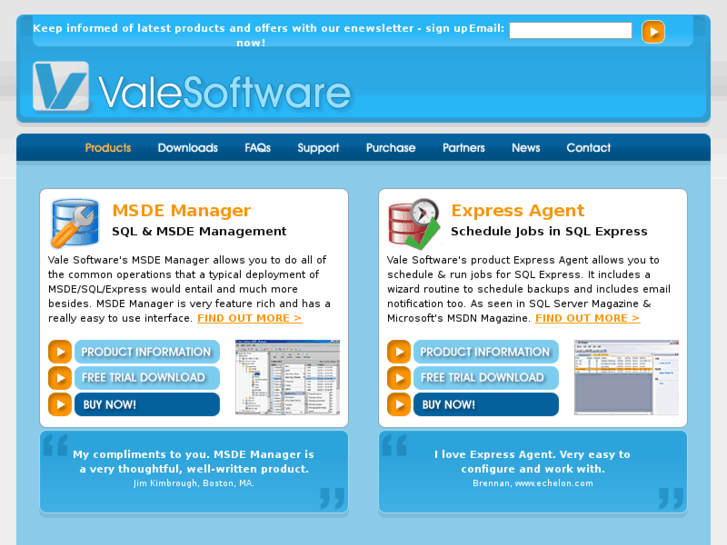Open the MSDE Manager screenshot thumbnail
Viewport: 727px width, 545px height.
[x=287, y=377]
